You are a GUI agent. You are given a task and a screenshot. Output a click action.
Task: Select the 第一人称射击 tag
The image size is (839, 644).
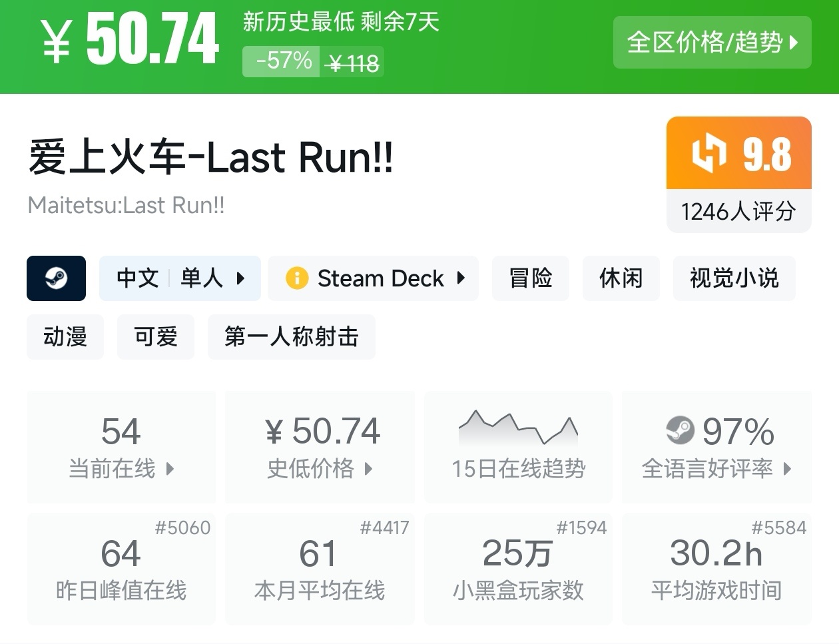[291, 337]
